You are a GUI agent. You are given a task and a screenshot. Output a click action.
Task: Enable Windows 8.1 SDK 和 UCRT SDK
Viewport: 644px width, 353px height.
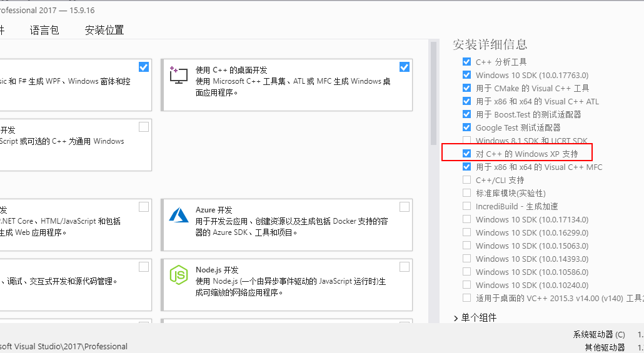[x=466, y=141]
